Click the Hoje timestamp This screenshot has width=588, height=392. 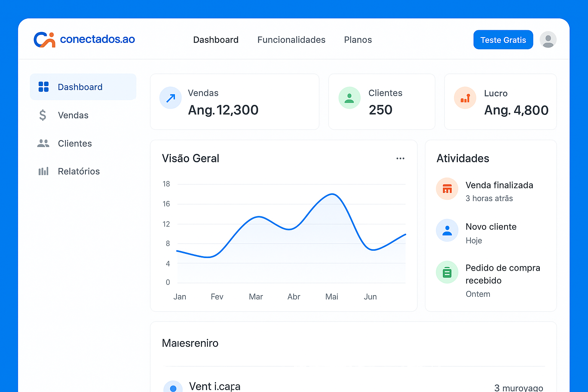click(x=474, y=240)
